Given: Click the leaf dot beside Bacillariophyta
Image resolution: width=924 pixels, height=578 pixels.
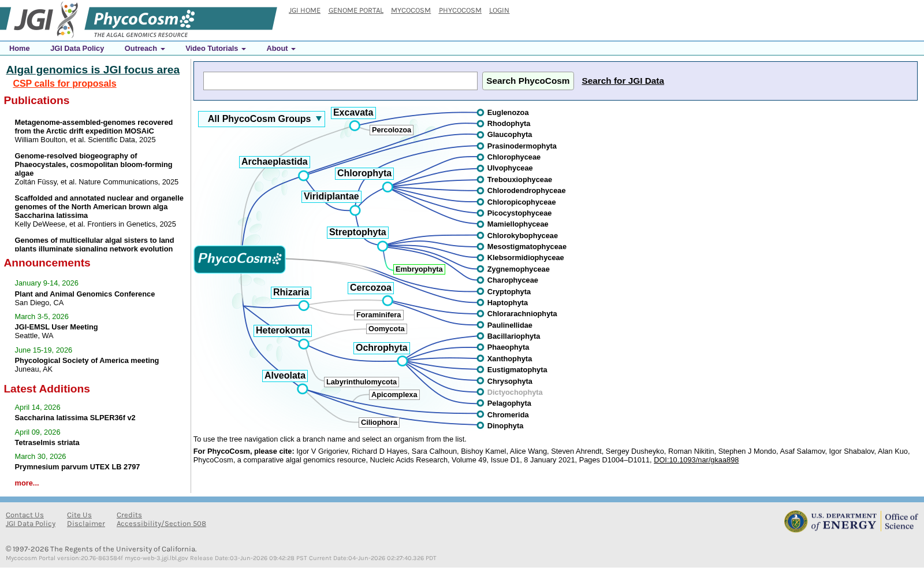Looking at the screenshot, I should tap(480, 336).
